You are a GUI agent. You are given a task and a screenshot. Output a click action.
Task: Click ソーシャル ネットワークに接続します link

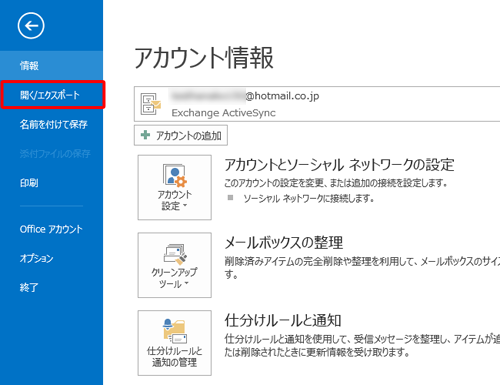309,199
